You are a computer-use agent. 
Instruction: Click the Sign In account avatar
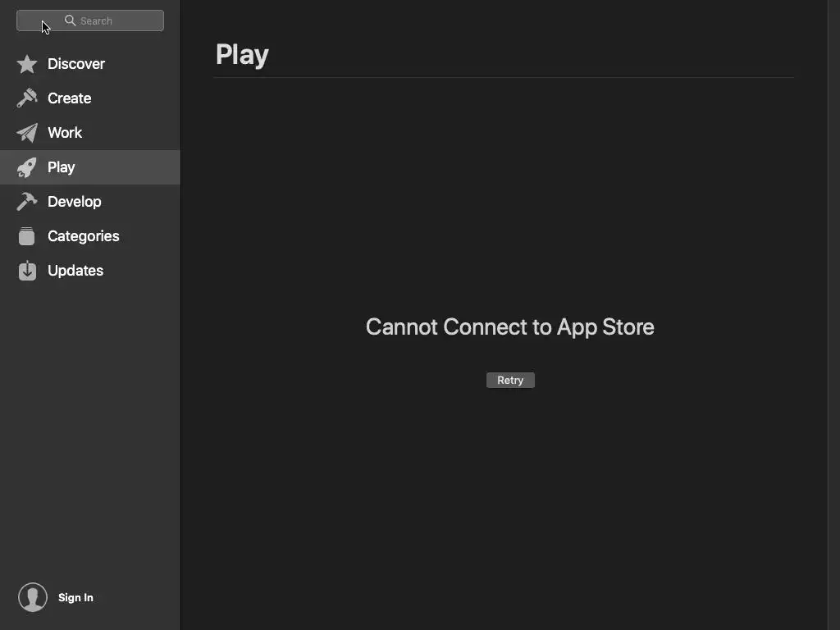pyautogui.click(x=33, y=597)
